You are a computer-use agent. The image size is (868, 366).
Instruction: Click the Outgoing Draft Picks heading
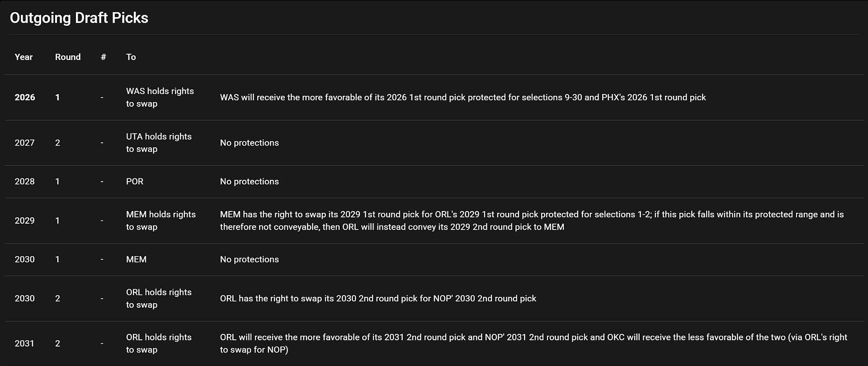(79, 18)
